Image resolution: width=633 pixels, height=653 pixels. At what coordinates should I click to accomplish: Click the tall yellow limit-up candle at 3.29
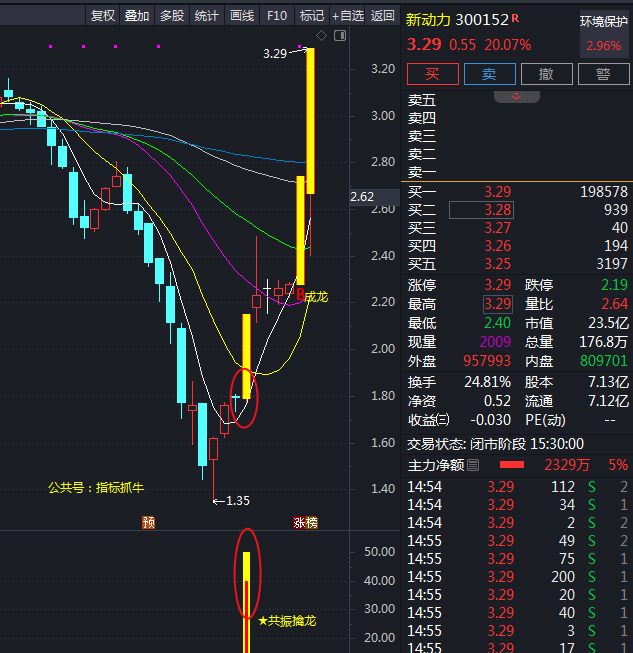[310, 121]
